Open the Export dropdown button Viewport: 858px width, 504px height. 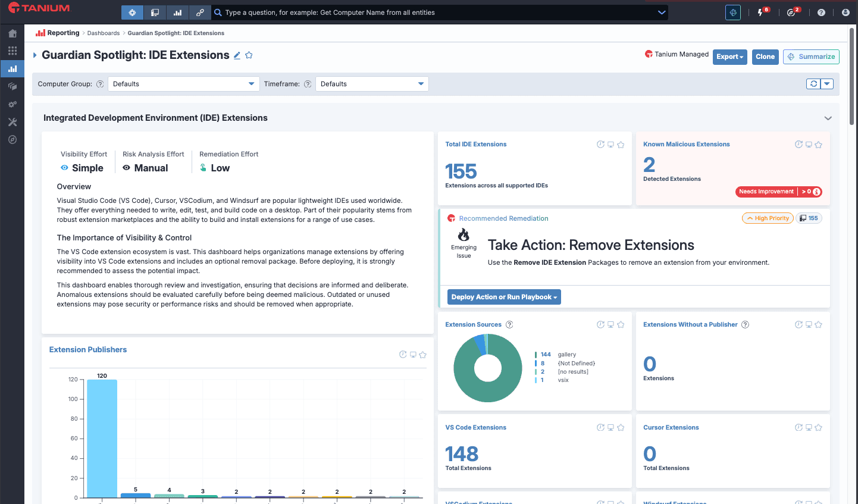(x=729, y=57)
